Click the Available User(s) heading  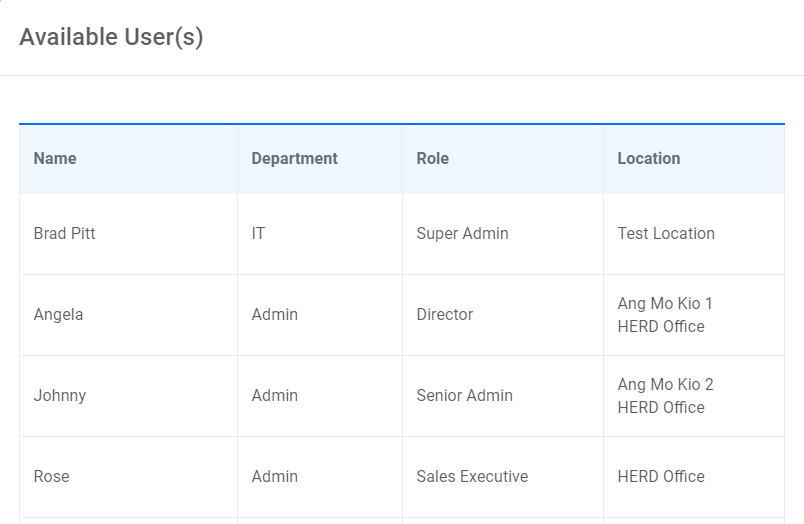pos(111,37)
